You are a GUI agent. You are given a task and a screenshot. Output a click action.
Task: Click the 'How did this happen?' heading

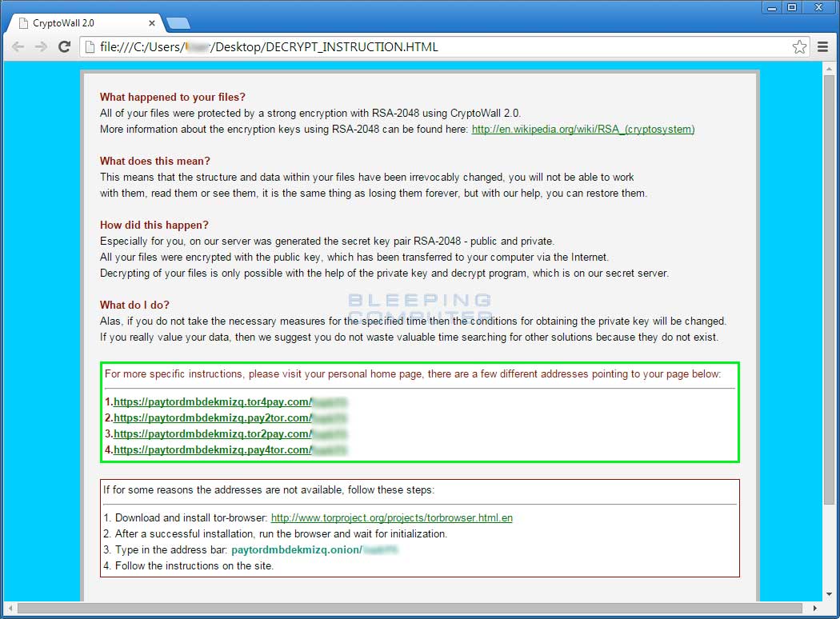coord(154,225)
